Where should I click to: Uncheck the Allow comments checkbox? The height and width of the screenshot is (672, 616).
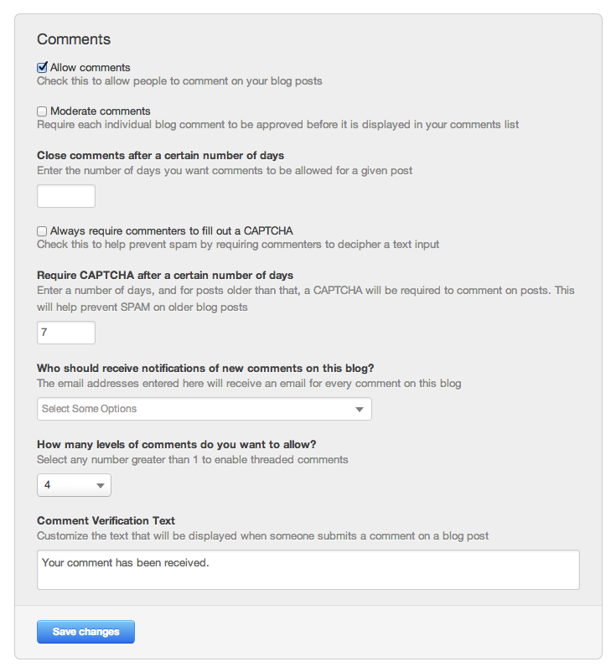(x=42, y=67)
